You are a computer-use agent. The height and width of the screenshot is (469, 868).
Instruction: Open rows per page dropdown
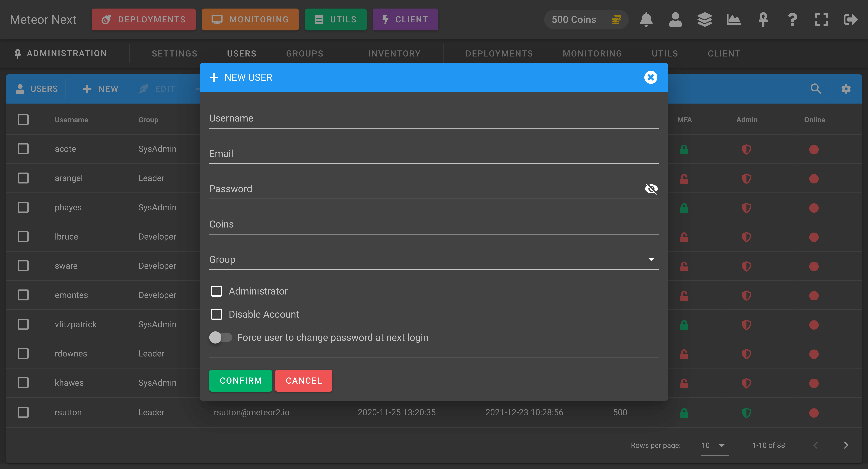coord(715,445)
